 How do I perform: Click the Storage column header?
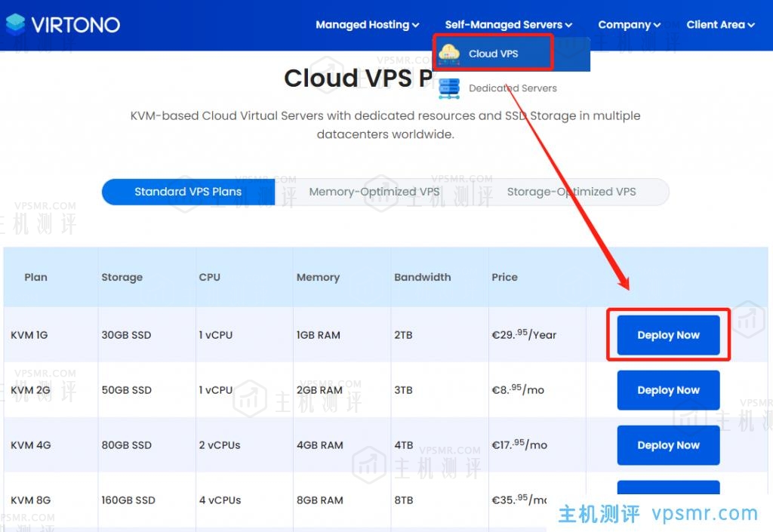(122, 278)
